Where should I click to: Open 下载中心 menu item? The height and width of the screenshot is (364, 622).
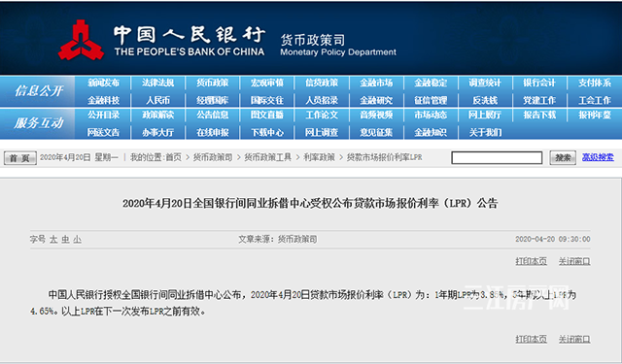267,132
